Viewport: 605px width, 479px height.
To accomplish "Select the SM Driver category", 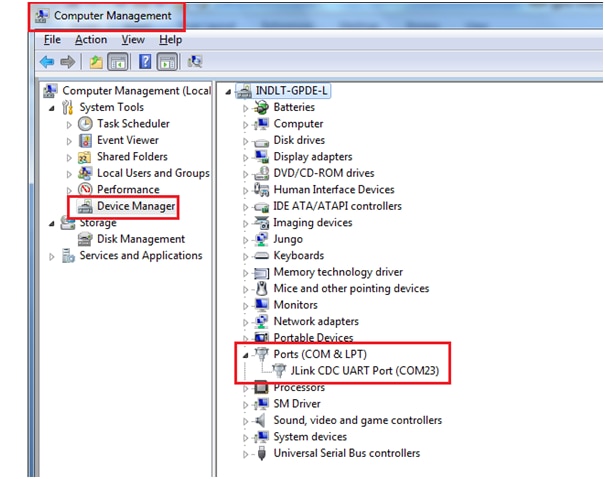I will click(297, 404).
